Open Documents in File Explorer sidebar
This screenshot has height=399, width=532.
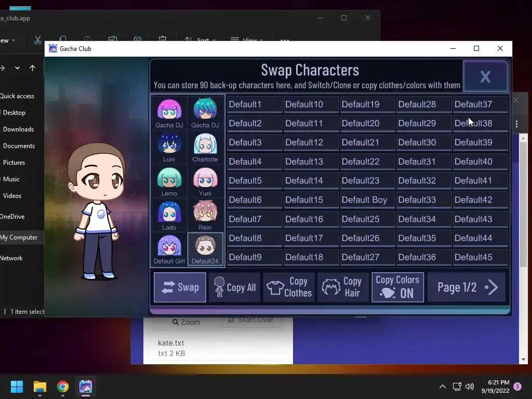pyautogui.click(x=19, y=146)
